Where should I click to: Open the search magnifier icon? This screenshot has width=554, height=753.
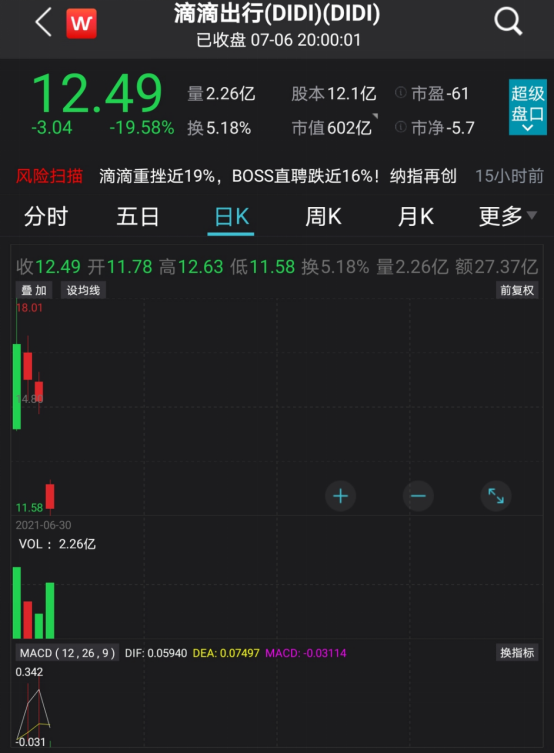508,22
